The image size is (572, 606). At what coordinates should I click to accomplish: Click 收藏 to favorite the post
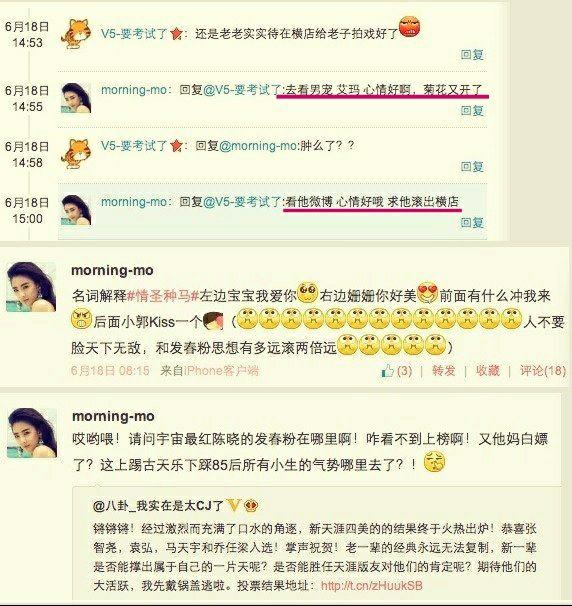(x=487, y=371)
